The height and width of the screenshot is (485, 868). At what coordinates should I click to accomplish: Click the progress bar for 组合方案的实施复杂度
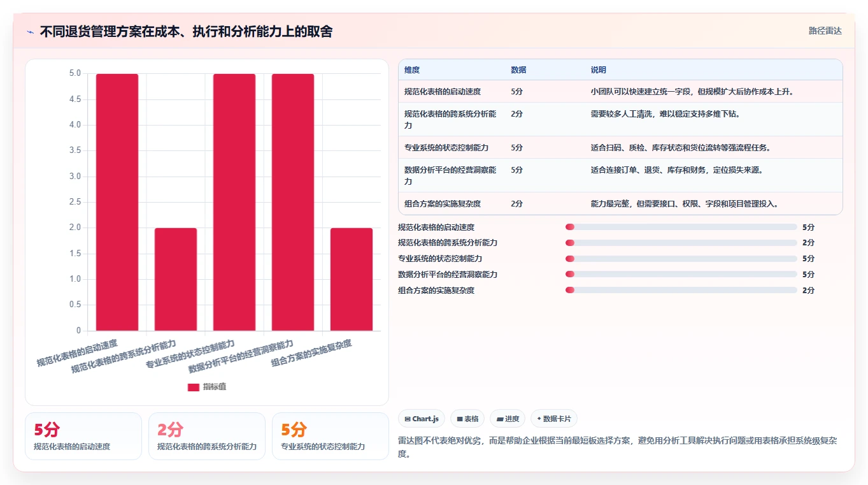tap(681, 290)
